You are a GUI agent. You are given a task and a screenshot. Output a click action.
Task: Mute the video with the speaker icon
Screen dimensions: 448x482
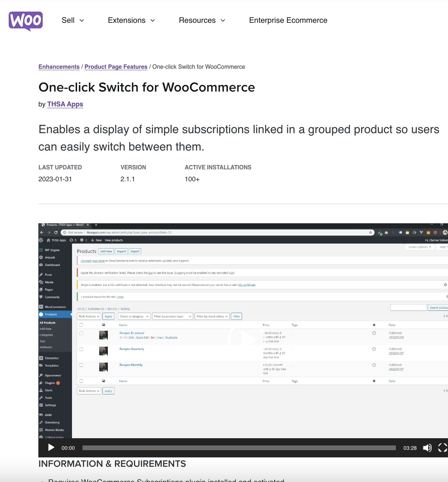coord(427,448)
